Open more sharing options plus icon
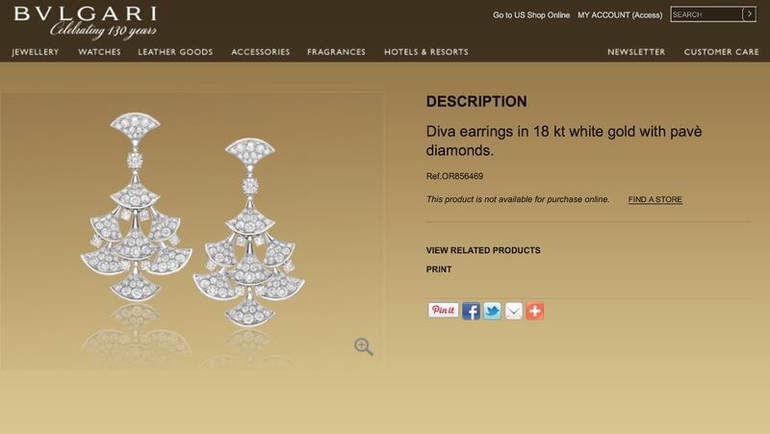The height and width of the screenshot is (434, 770). tap(535, 311)
